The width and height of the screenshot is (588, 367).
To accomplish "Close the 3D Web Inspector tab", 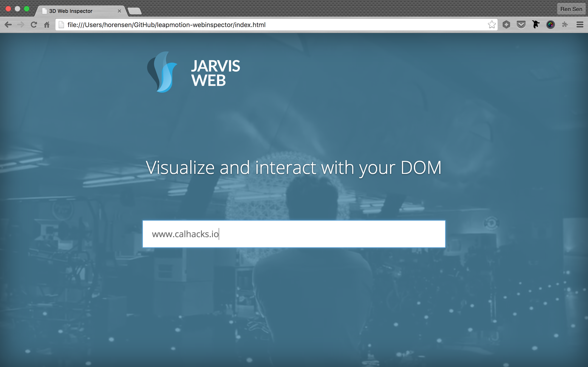I will pos(119,11).
